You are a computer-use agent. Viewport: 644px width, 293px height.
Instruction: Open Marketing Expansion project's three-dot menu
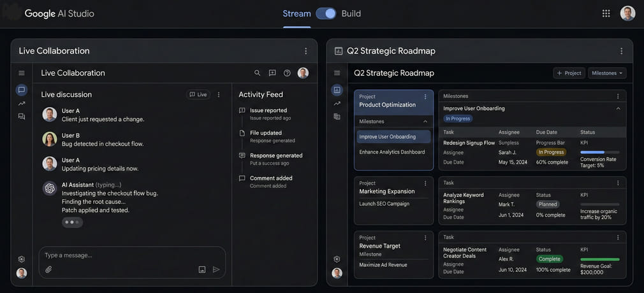click(x=425, y=183)
